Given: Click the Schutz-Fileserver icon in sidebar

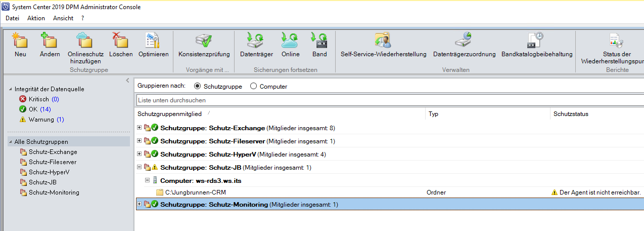Looking at the screenshot, I should (x=23, y=162).
